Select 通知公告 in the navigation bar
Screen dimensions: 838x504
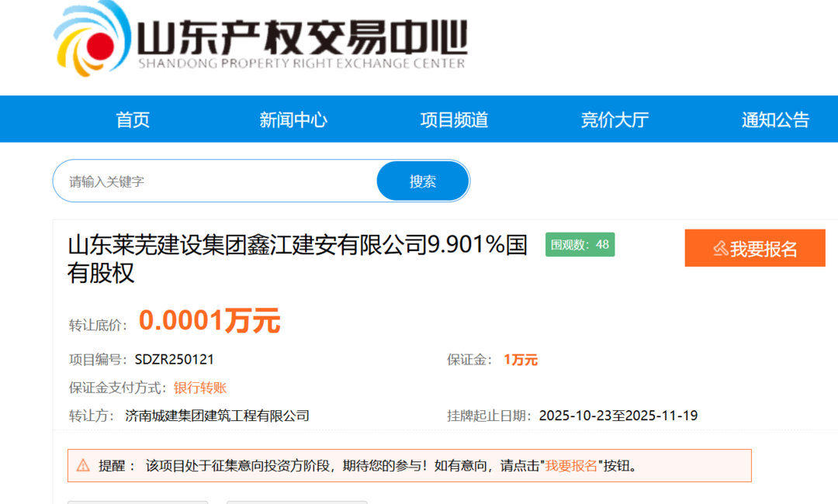tap(775, 119)
